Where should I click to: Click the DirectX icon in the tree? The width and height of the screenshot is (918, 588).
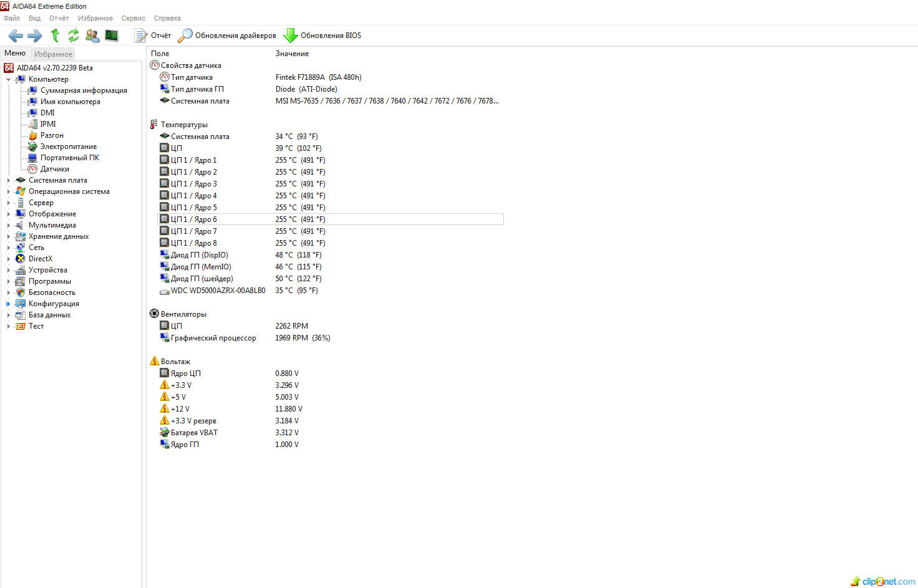pos(21,259)
